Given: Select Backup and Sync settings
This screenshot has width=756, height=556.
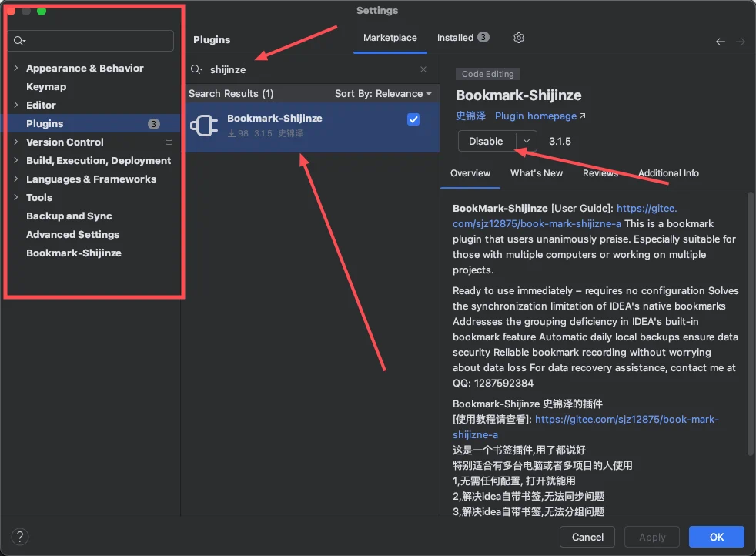Looking at the screenshot, I should pyautogui.click(x=69, y=216).
